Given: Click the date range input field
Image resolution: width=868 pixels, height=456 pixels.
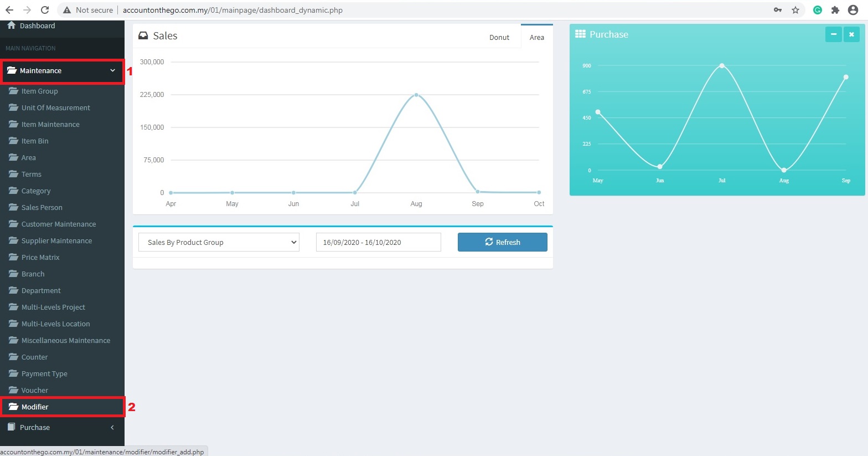Looking at the screenshot, I should [x=378, y=242].
